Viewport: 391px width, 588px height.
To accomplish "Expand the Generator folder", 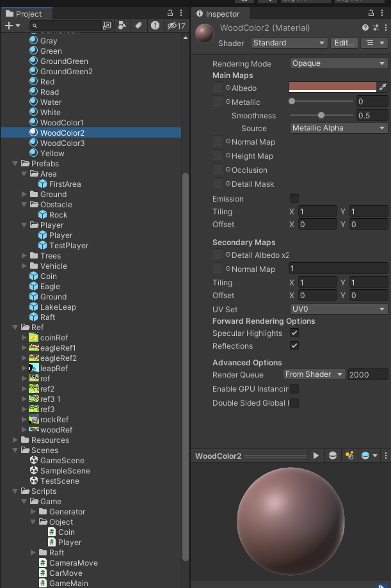I will (33, 511).
